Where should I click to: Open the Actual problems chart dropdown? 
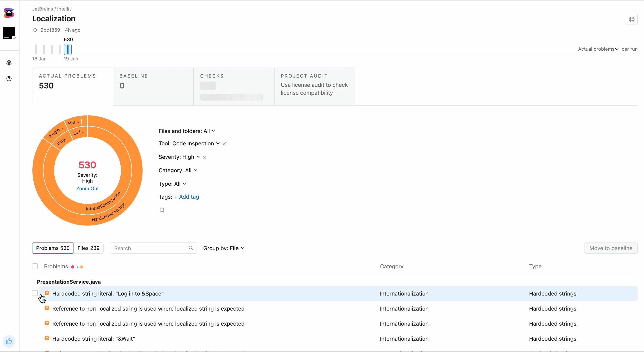click(x=598, y=49)
